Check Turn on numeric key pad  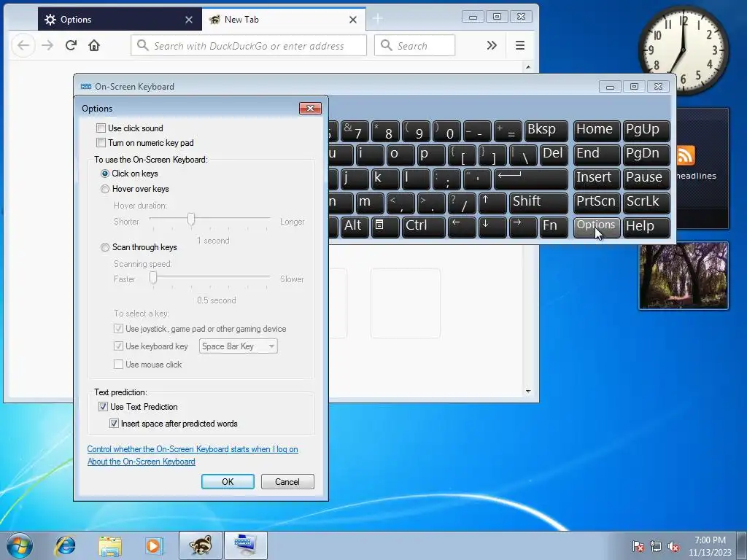(101, 143)
